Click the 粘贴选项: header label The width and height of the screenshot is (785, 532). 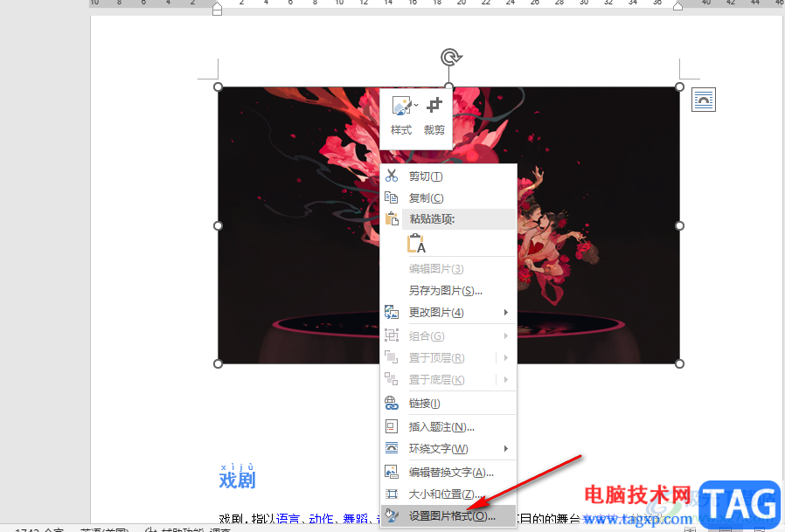click(432, 219)
